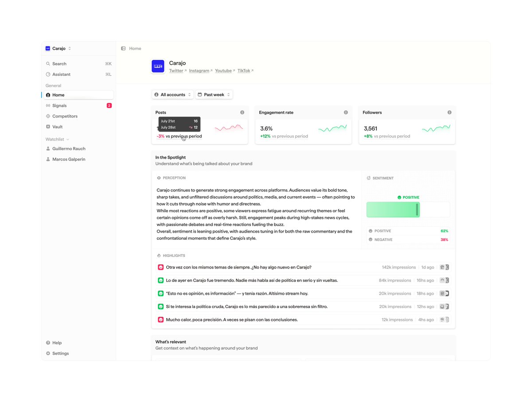
Task: Open Vault in the sidebar
Action: click(78, 127)
